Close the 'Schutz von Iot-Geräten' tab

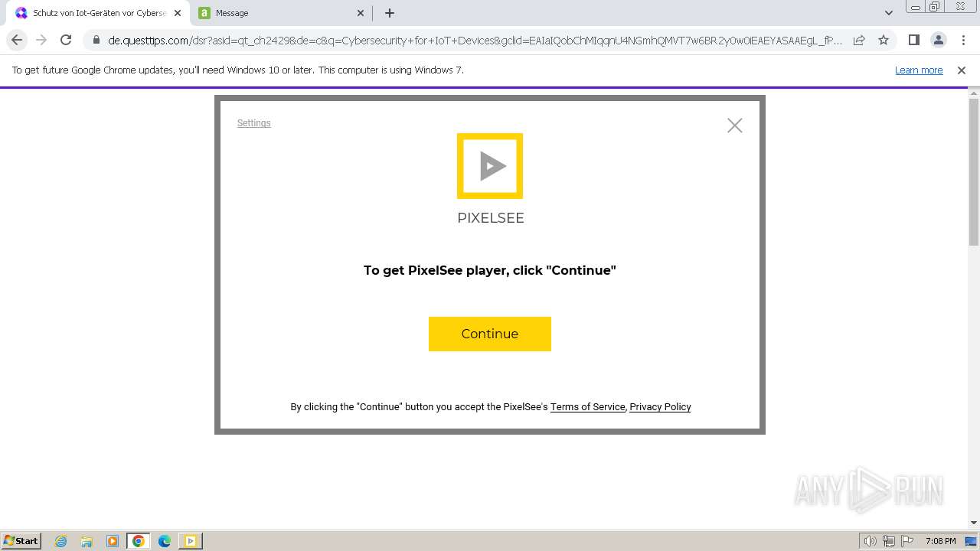pos(178,13)
